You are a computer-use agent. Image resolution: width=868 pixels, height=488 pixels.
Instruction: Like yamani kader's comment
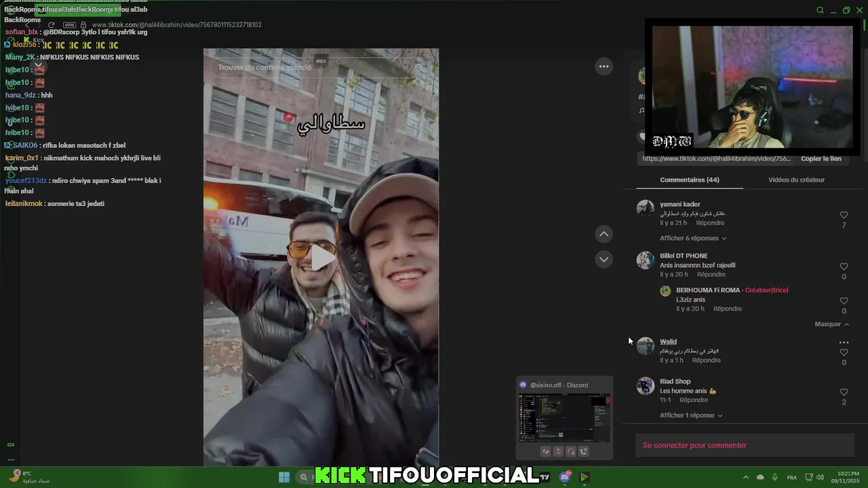[x=844, y=216]
